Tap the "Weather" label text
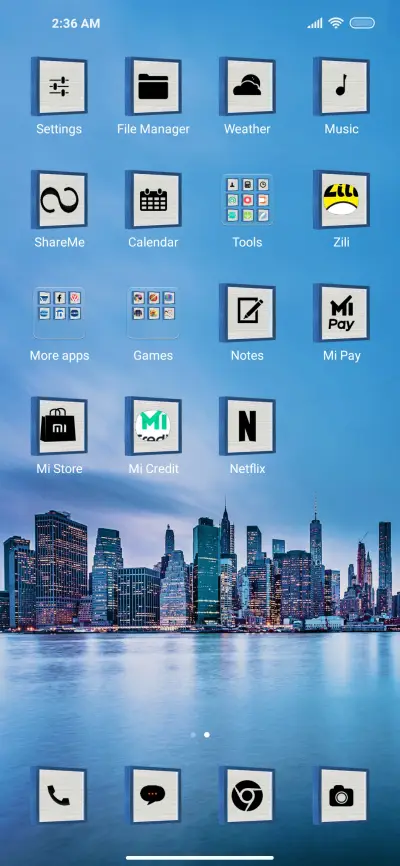Viewport: 400px width, 866px height. tap(247, 129)
